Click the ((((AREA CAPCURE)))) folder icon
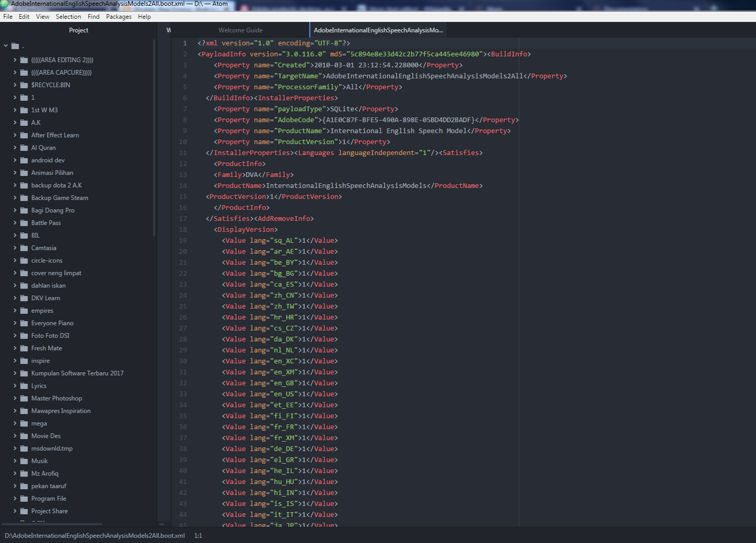756x543 pixels. 24,73
